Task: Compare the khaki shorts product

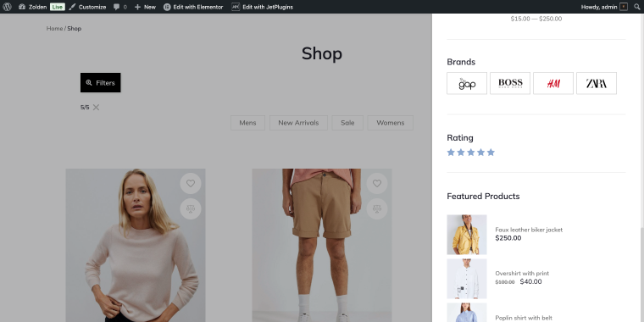Action: (377, 209)
